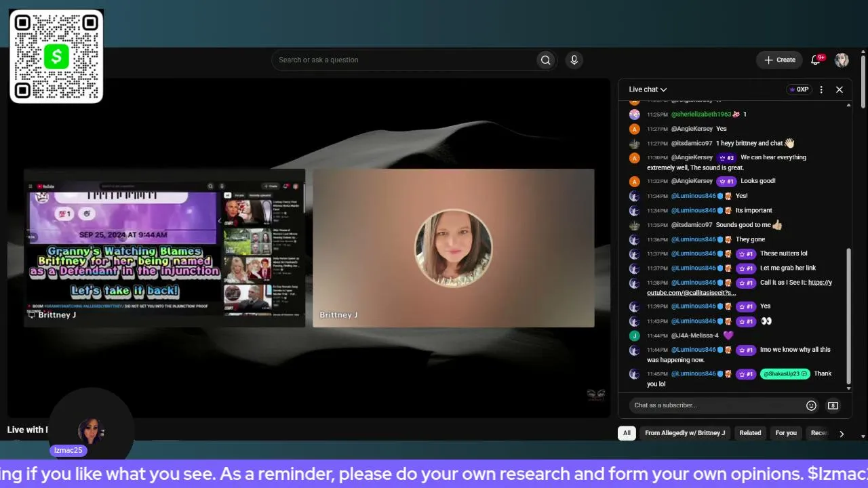Screen dimensions: 868x488
Task: Click the #1 badge beside "These nutters lol"
Action: tap(745, 254)
